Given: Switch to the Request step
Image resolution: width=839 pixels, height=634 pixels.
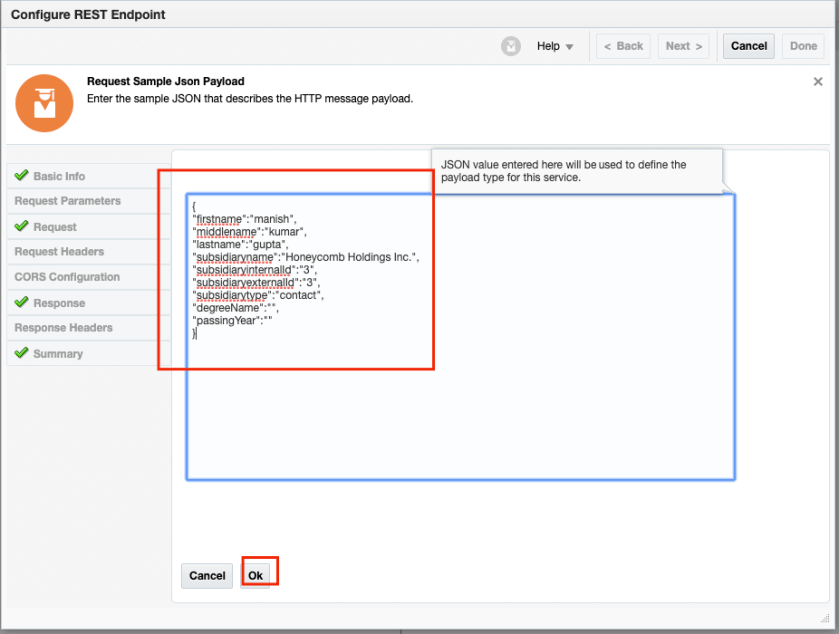Looking at the screenshot, I should point(55,227).
